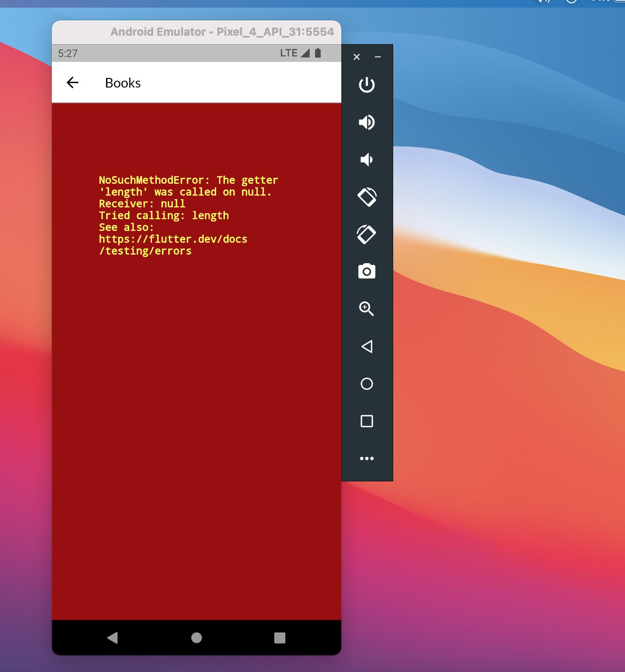Image resolution: width=625 pixels, height=672 pixels.
Task: Activate the emulator zoom magnifier tool
Action: click(367, 309)
